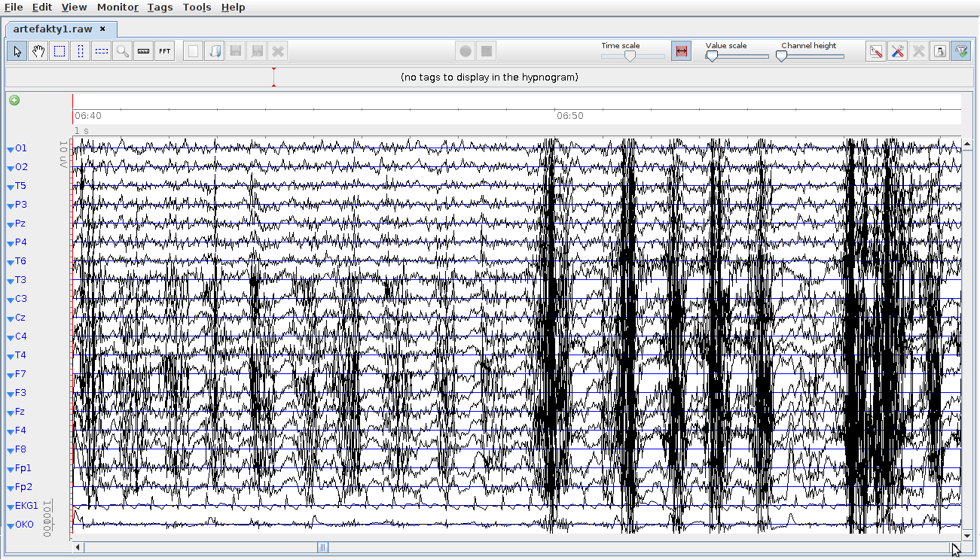Viewport: 980px width, 560px height.
Task: Activate the ruler measurement tool
Action: point(144,51)
